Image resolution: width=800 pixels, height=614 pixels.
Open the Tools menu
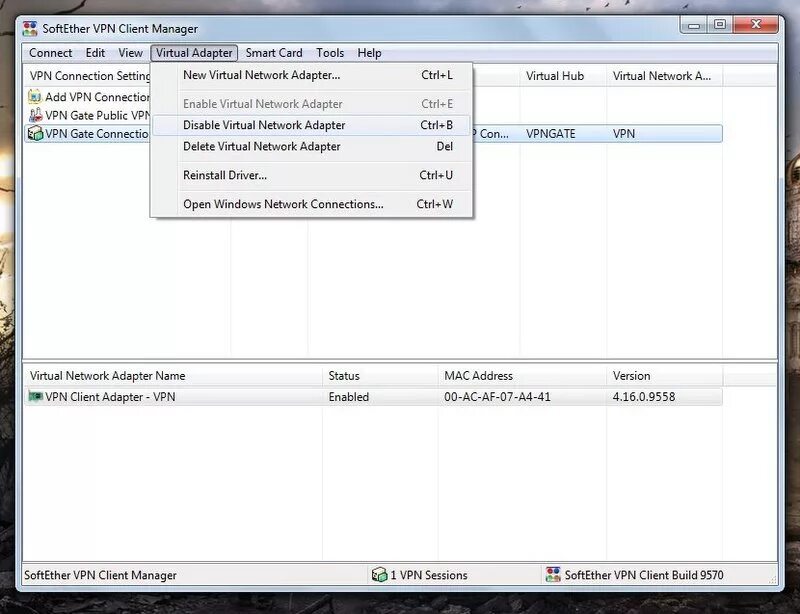[x=330, y=53]
